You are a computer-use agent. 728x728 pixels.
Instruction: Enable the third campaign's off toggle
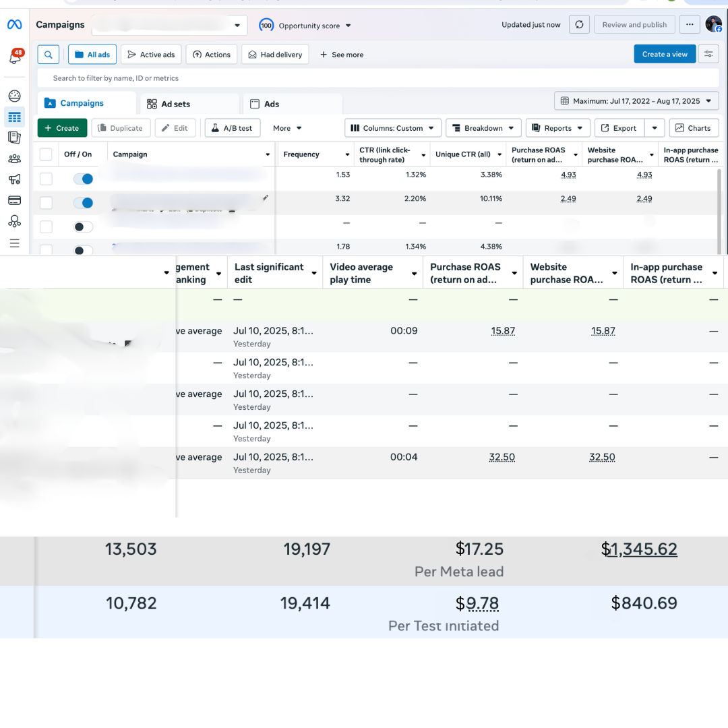pos(84,227)
